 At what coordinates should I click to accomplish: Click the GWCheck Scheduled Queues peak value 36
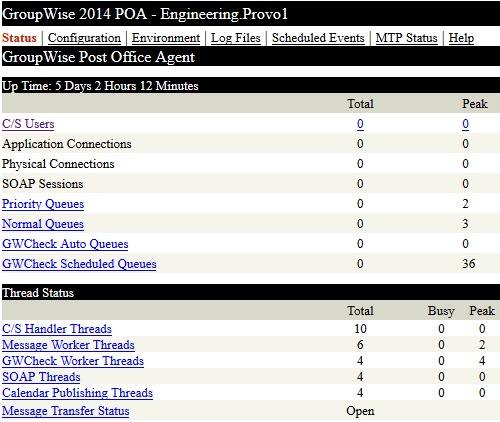(469, 264)
